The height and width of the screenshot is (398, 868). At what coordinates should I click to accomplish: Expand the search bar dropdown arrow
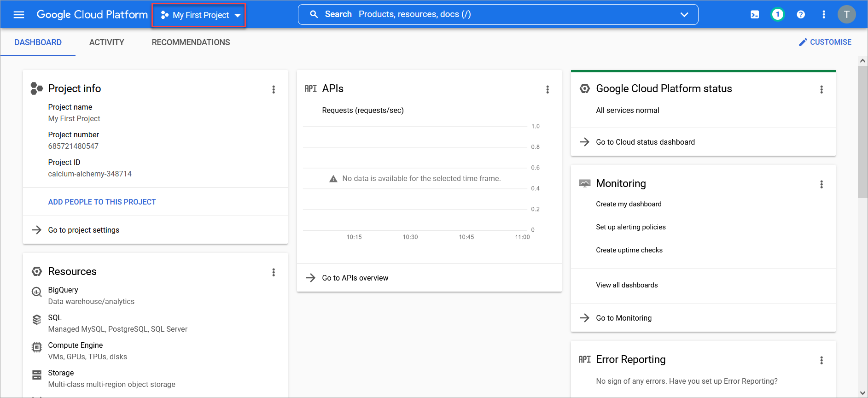[x=684, y=15]
